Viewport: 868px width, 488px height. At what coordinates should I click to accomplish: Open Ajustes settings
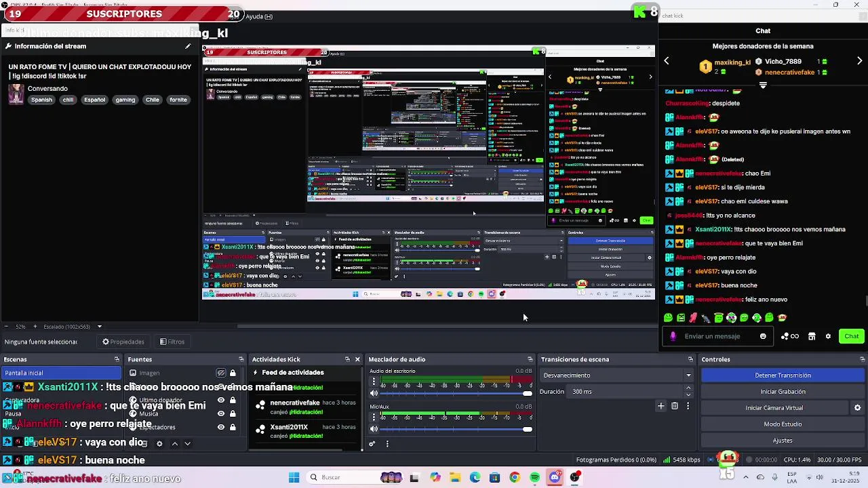pos(783,441)
